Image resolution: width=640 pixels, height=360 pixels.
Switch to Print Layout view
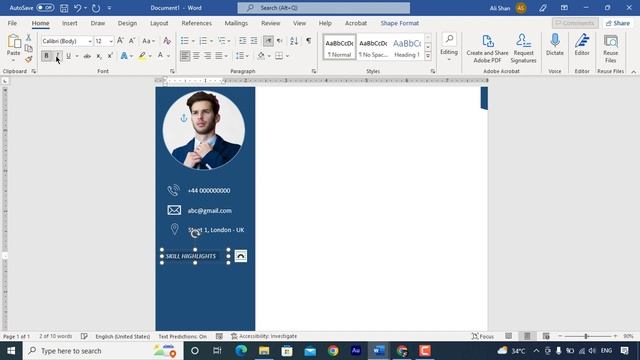click(527, 336)
